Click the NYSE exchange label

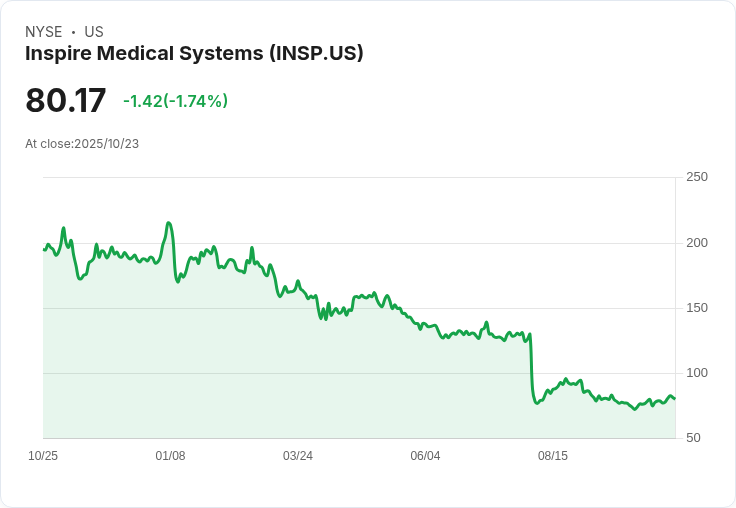click(x=43, y=32)
